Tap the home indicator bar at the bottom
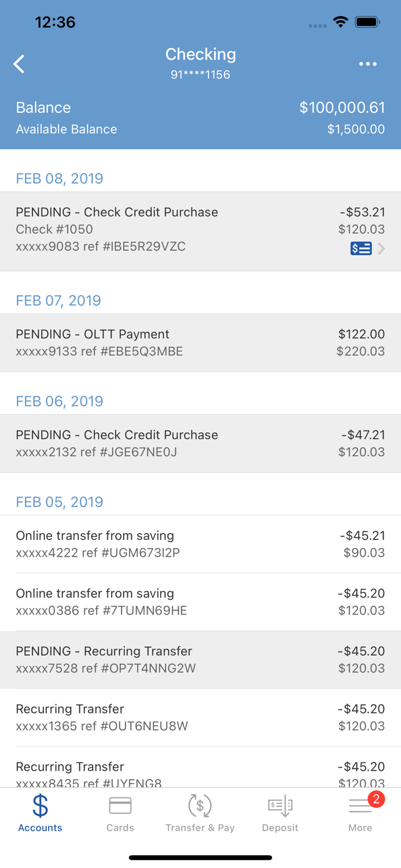Viewport: 401px width, 868px height. point(200,858)
